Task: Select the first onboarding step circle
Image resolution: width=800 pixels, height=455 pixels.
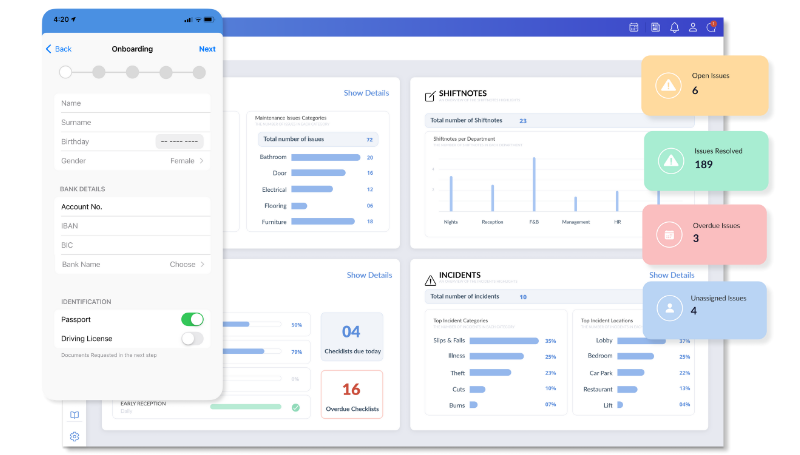Action: [x=65, y=72]
